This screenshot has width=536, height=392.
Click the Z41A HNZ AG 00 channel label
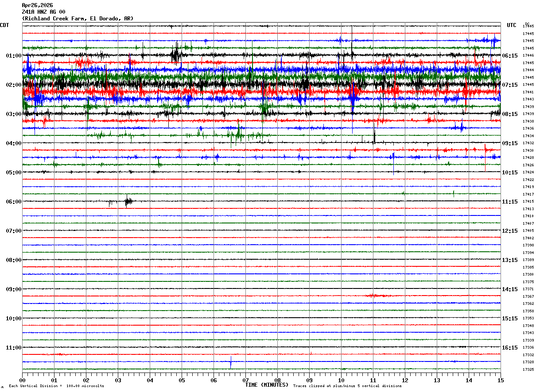coord(43,12)
